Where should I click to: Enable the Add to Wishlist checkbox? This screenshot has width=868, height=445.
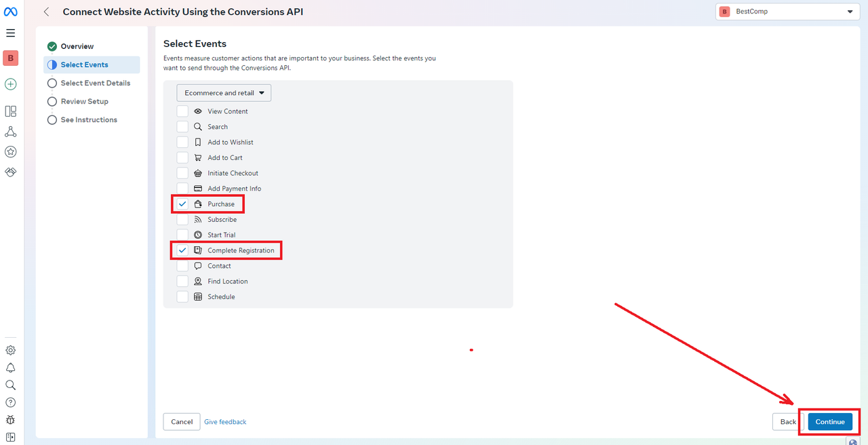(x=182, y=142)
